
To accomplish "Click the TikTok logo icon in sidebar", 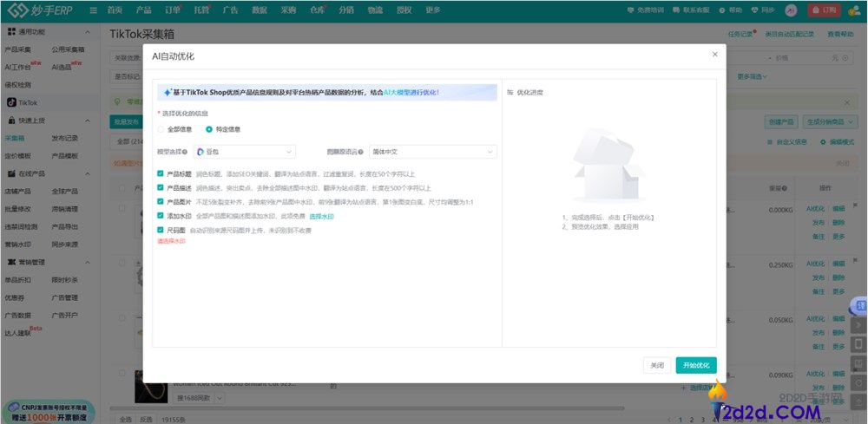I will 11,102.
